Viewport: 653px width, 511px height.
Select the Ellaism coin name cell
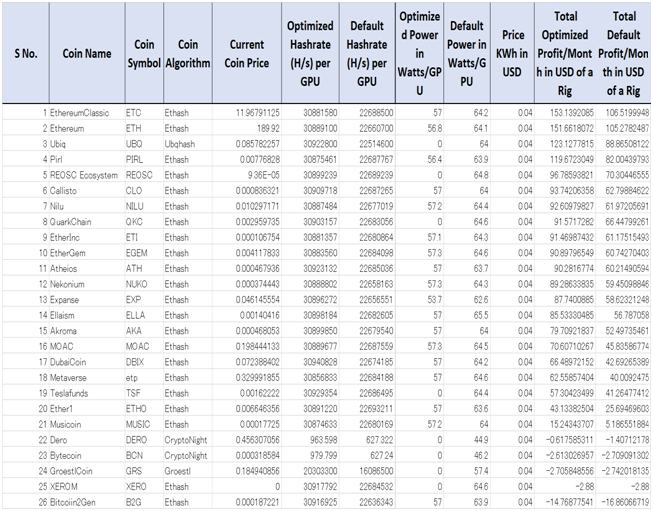coord(87,315)
